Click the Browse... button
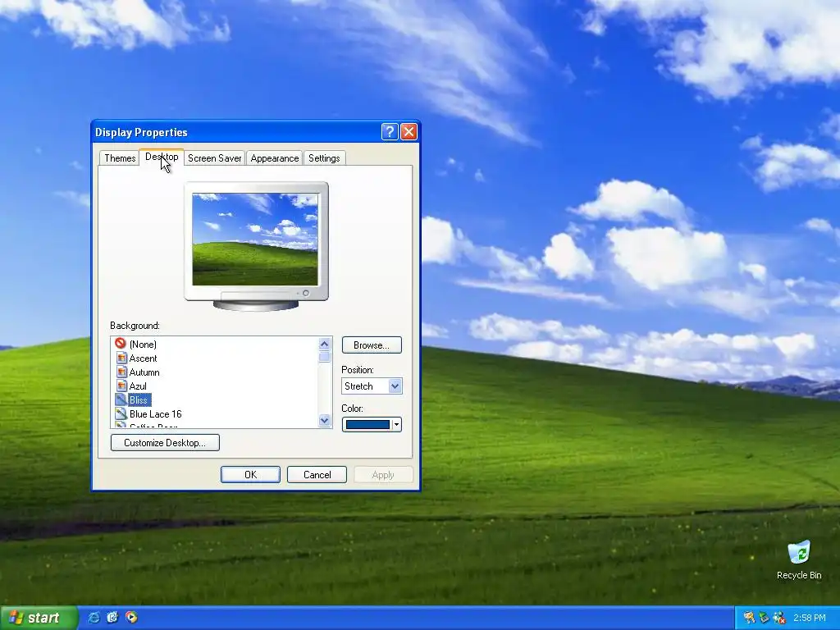The width and height of the screenshot is (840, 630). (x=372, y=345)
